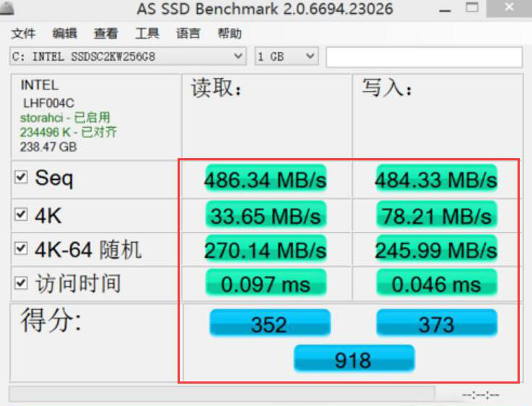Click the read score 352

point(270,323)
